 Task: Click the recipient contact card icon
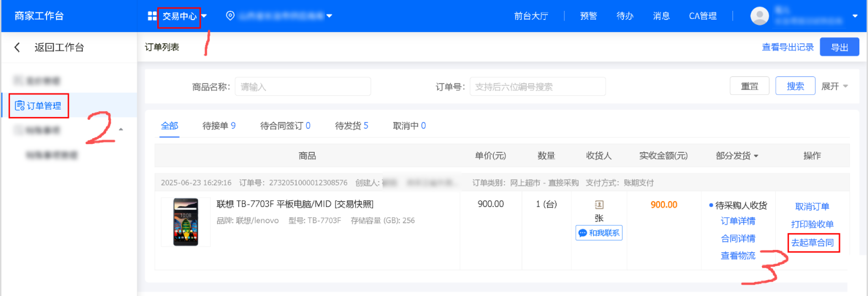pyautogui.click(x=599, y=205)
